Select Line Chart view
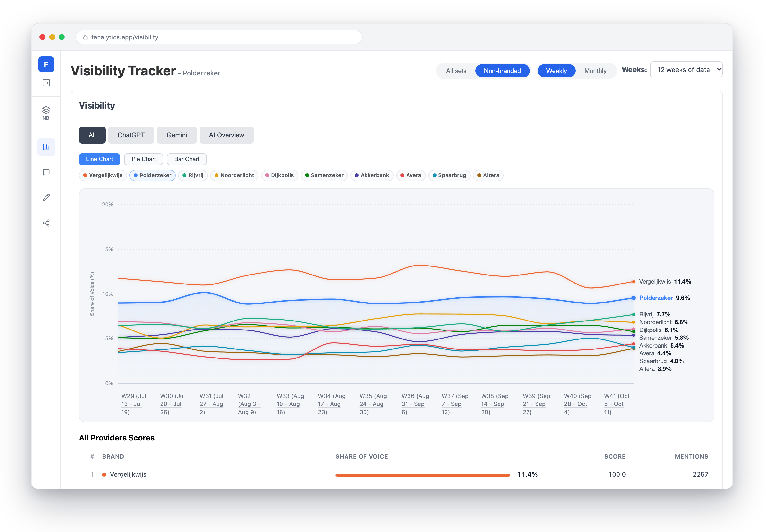Viewport: 764px width, 532px height. click(100, 159)
